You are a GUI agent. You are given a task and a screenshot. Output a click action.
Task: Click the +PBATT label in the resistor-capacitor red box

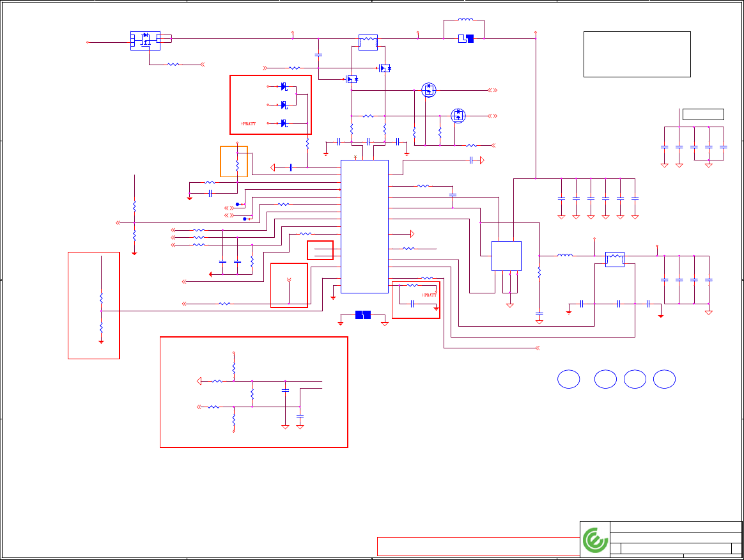[x=429, y=295]
